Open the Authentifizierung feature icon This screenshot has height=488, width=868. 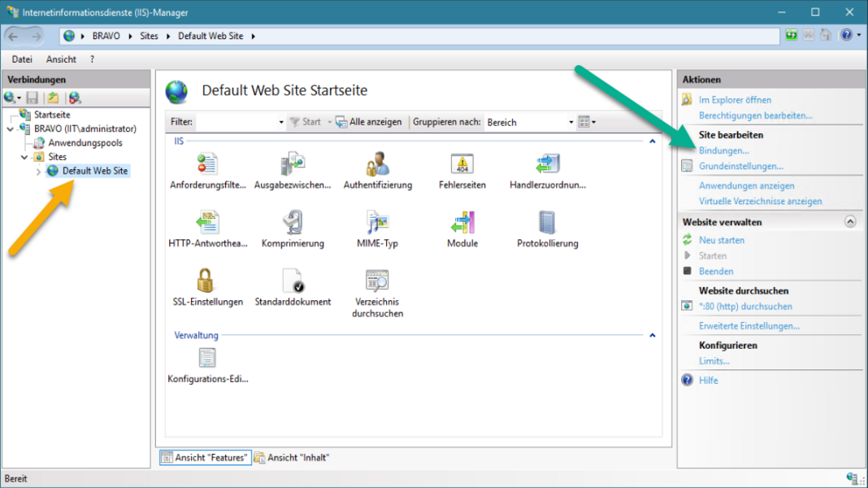[377, 164]
